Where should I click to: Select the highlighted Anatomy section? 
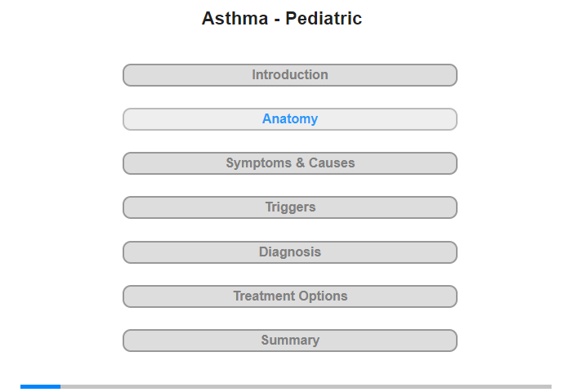[x=290, y=119]
